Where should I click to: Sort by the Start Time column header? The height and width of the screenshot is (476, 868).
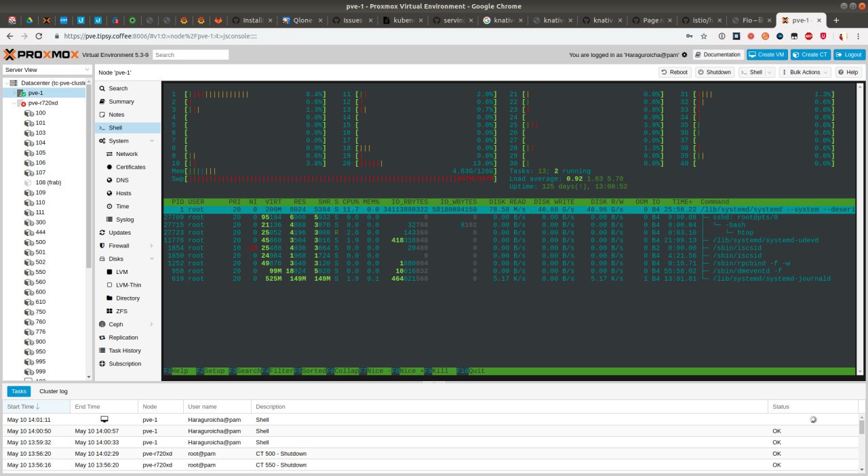pyautogui.click(x=36, y=406)
